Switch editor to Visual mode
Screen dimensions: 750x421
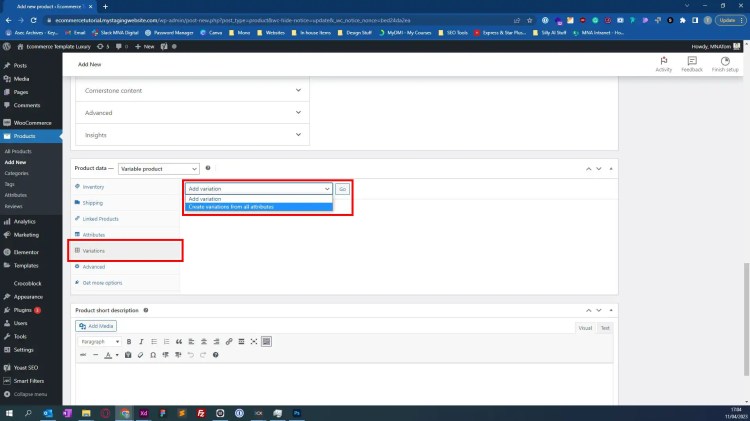(x=585, y=328)
